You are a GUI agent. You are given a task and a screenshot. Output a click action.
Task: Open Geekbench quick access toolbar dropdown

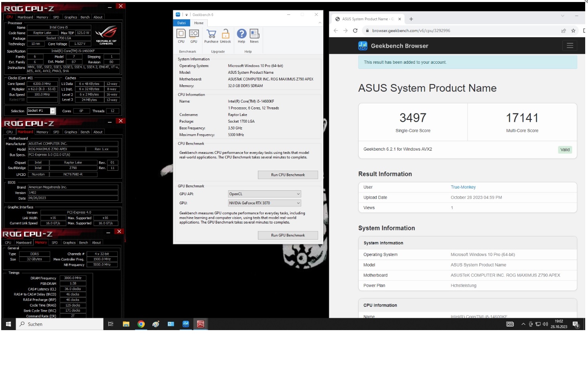187,15
